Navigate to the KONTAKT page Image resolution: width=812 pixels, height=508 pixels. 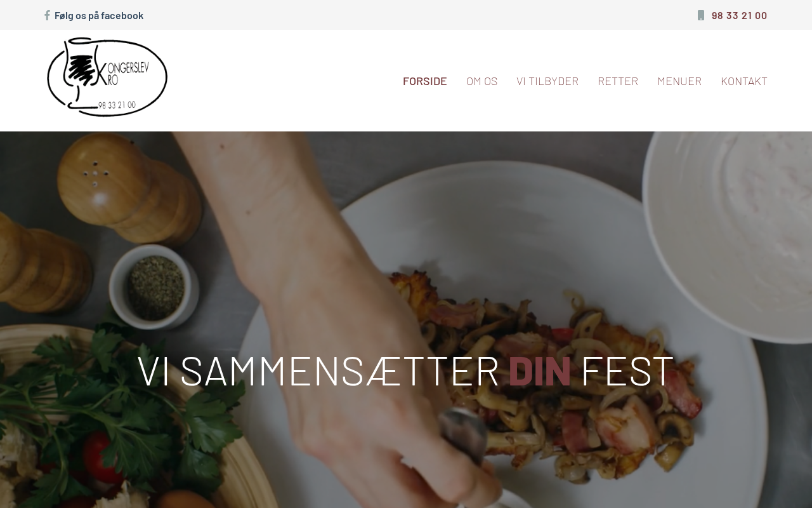point(744,81)
